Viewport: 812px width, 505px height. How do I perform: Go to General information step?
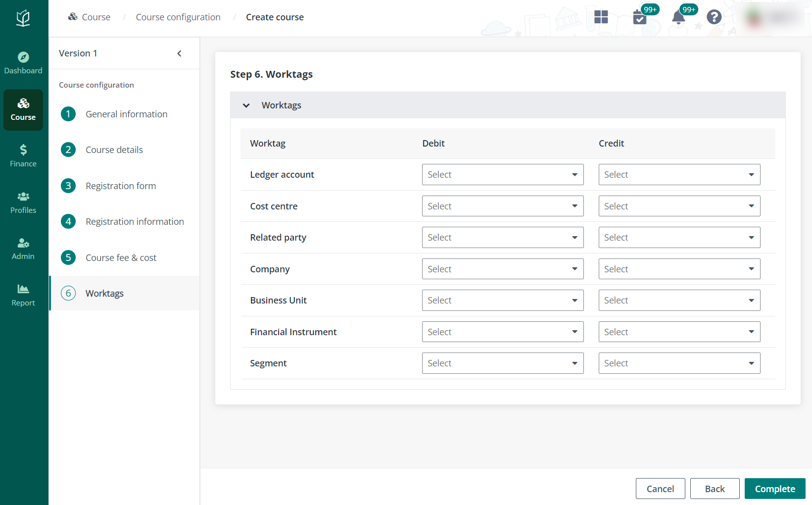[x=126, y=114]
